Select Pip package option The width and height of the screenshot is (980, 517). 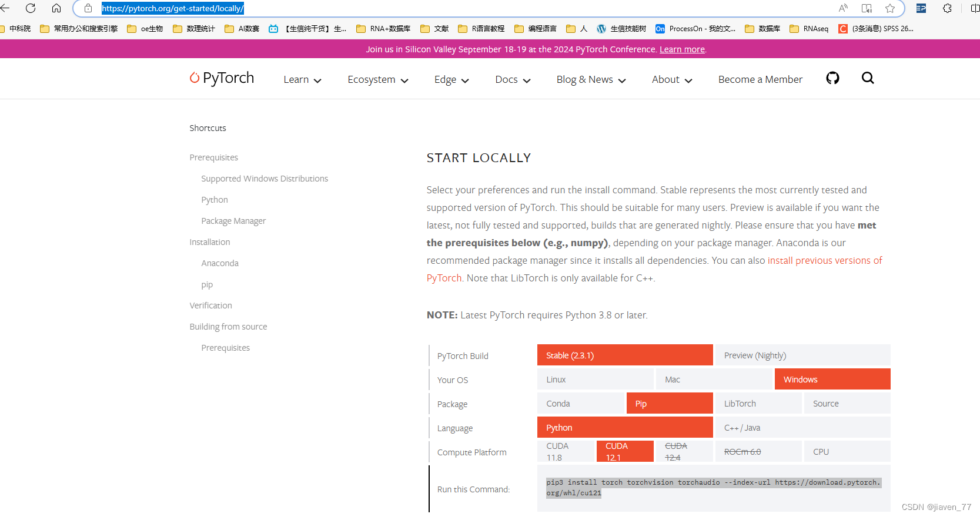click(670, 403)
